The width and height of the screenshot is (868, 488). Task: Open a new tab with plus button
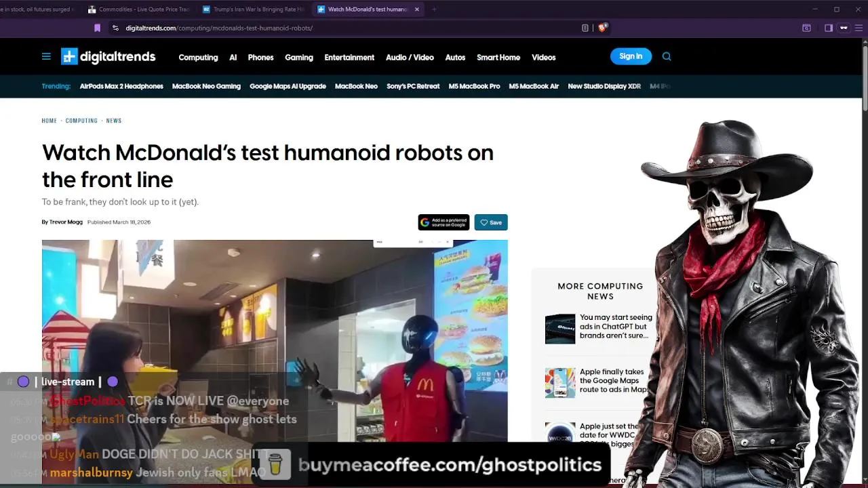tap(434, 9)
